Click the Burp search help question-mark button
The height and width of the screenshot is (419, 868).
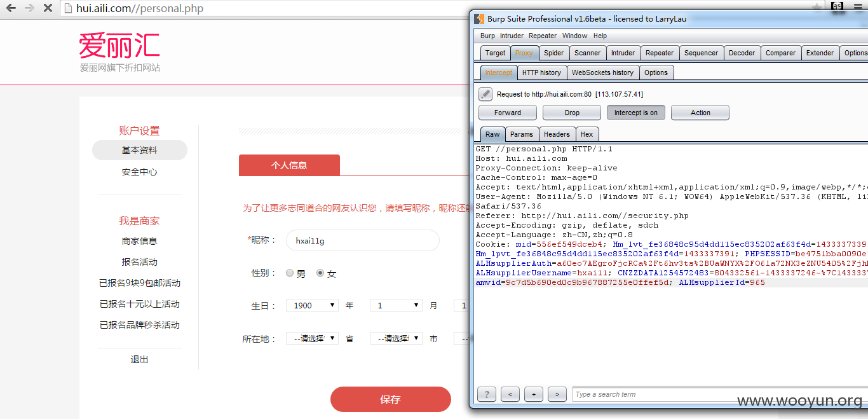(487, 394)
